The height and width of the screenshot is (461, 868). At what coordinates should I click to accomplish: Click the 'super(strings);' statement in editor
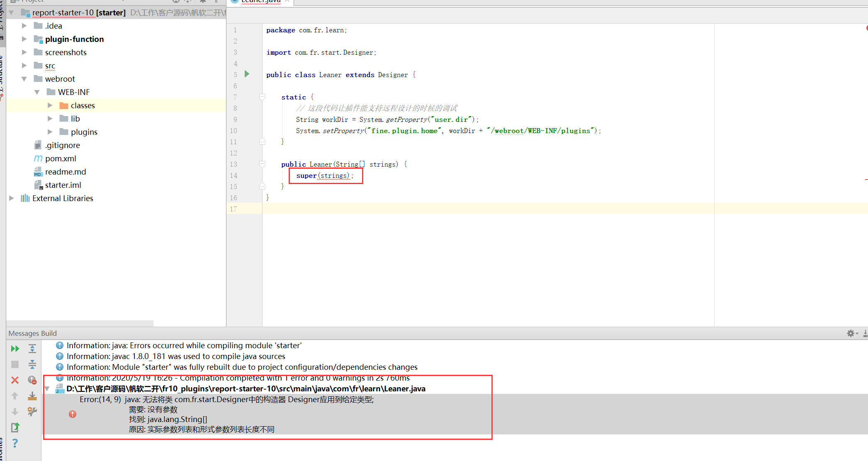[325, 176]
